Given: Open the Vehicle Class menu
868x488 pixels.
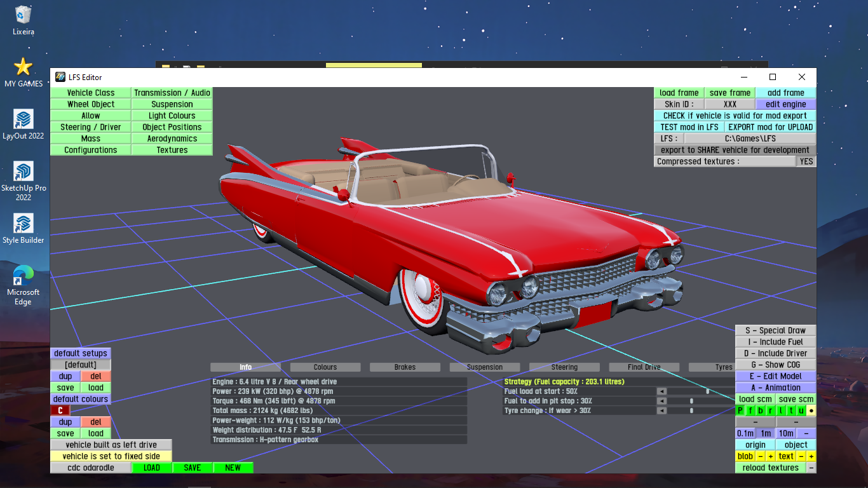Looking at the screenshot, I should click(x=91, y=93).
